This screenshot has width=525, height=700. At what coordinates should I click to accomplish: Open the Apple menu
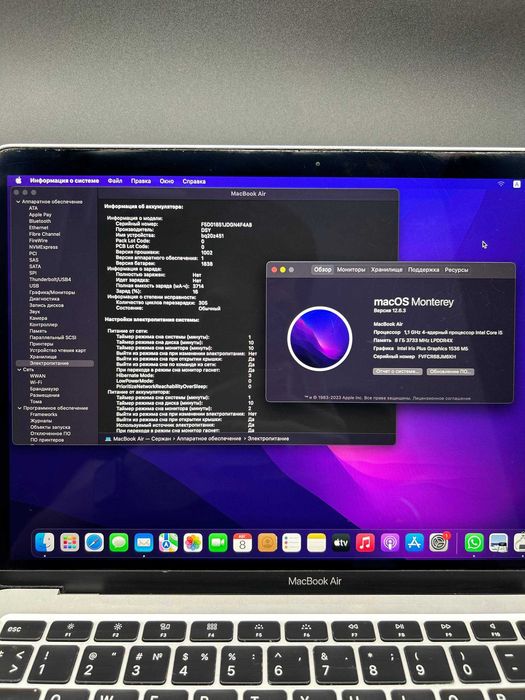pos(18,180)
